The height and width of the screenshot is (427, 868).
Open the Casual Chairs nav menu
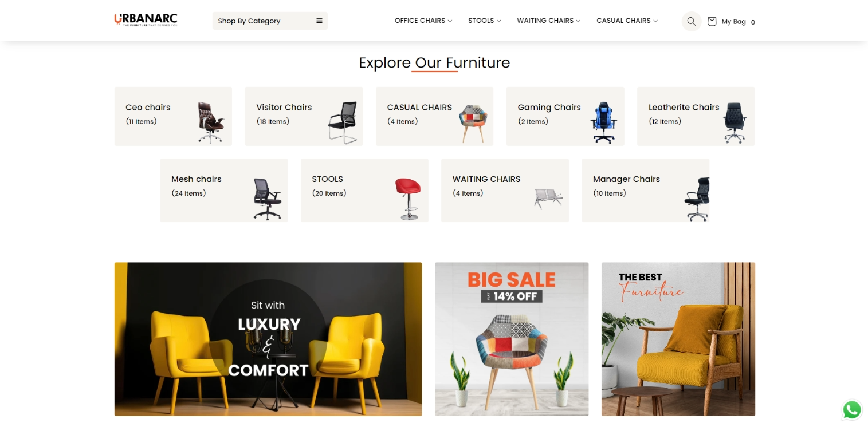pos(627,21)
